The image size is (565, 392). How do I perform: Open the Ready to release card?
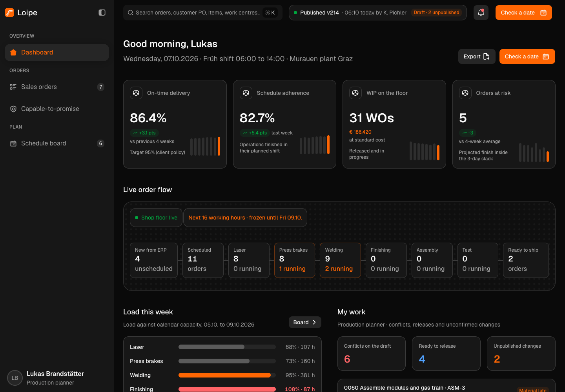(x=446, y=354)
